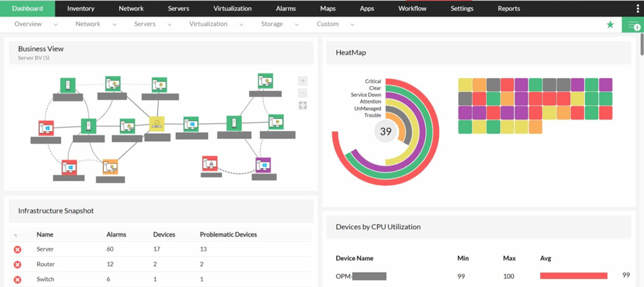The width and height of the screenshot is (644, 287).
Task: Switch to the Inventory tab
Action: tap(80, 9)
